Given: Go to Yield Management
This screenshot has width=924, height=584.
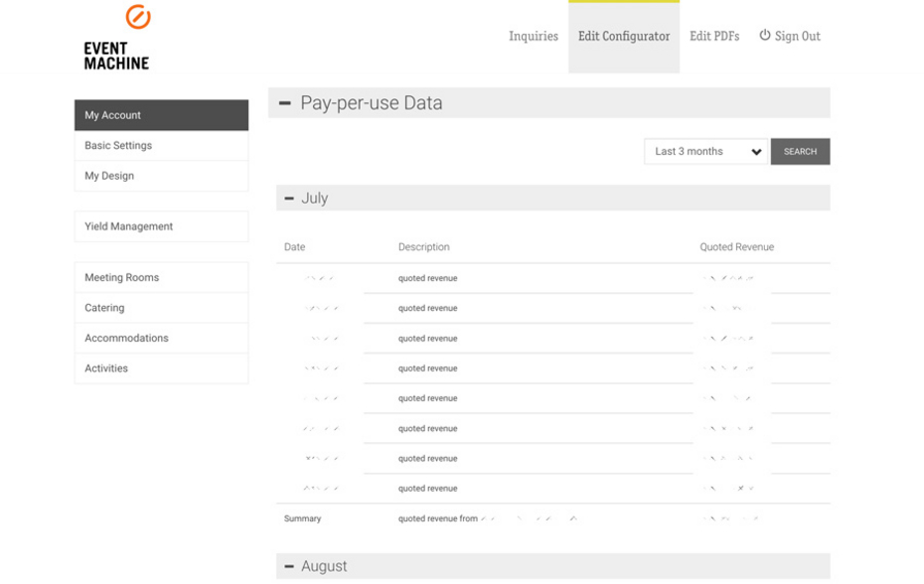Looking at the screenshot, I should click(x=161, y=226).
